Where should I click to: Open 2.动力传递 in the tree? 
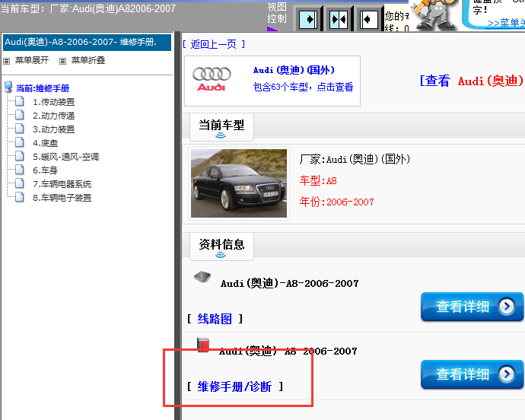pyautogui.click(x=53, y=116)
